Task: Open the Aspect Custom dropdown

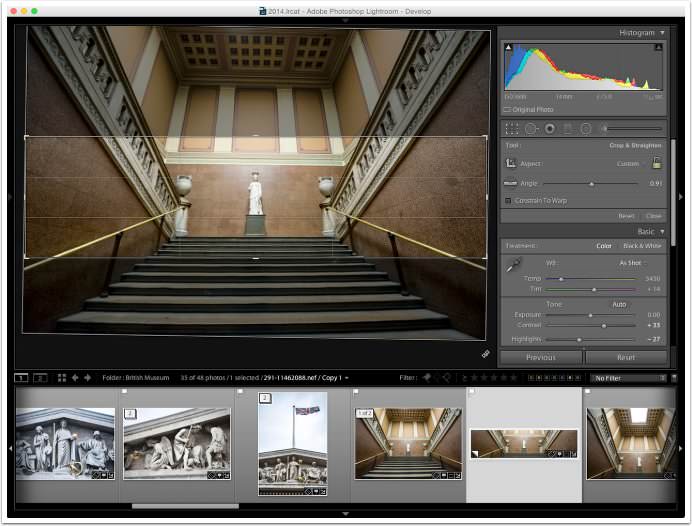Action: pyautogui.click(x=630, y=164)
